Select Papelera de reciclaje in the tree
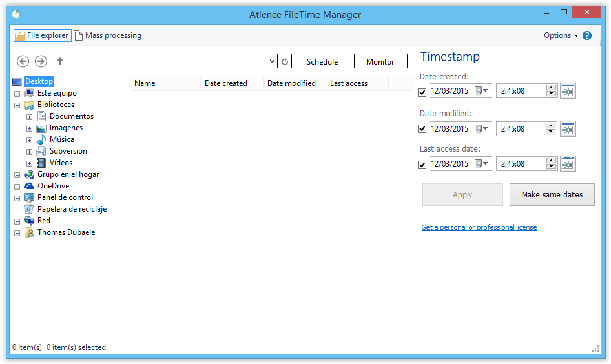Image resolution: width=611 pixels, height=364 pixels. click(x=72, y=209)
